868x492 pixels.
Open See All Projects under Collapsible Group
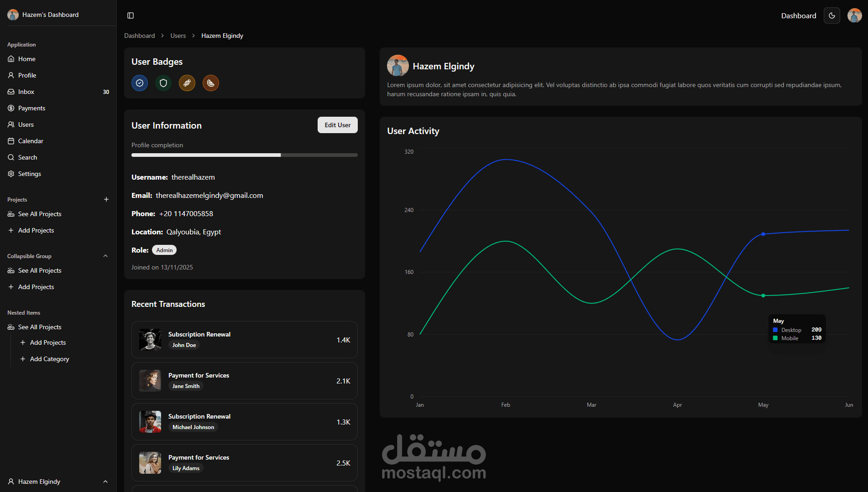[x=58, y=270]
